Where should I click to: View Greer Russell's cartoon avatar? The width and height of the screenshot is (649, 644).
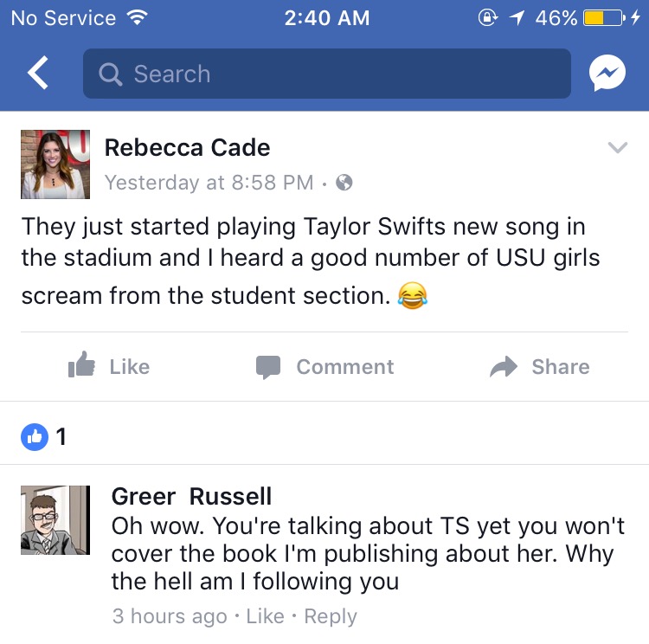[x=55, y=520]
